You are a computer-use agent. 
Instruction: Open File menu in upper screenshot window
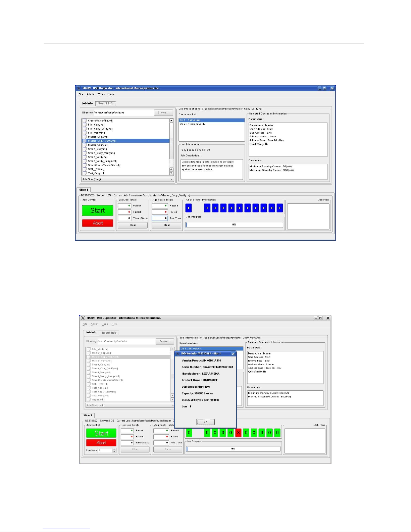point(81,95)
